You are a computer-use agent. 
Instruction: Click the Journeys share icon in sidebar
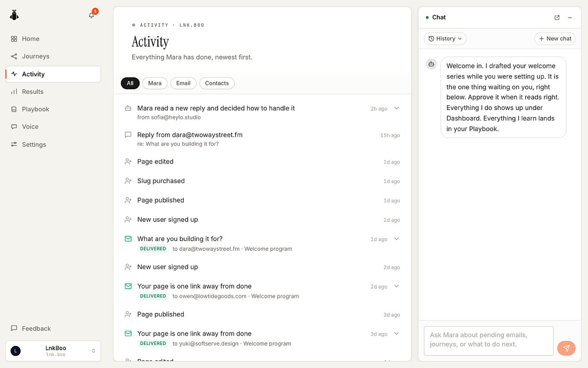pyautogui.click(x=14, y=56)
